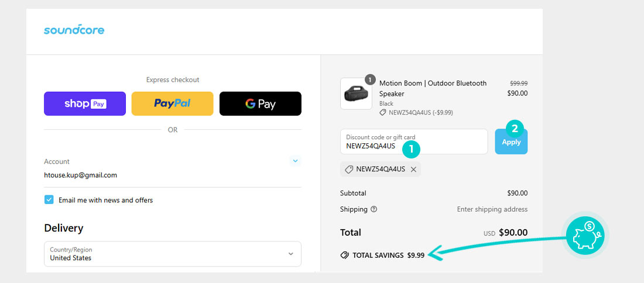Click the Enter shipping address text
Image resolution: width=644 pixels, height=283 pixels.
tap(492, 209)
